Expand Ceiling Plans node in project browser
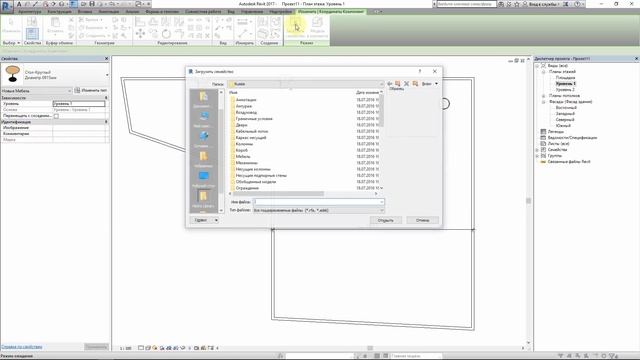The width and height of the screenshot is (640, 360). coord(544,96)
